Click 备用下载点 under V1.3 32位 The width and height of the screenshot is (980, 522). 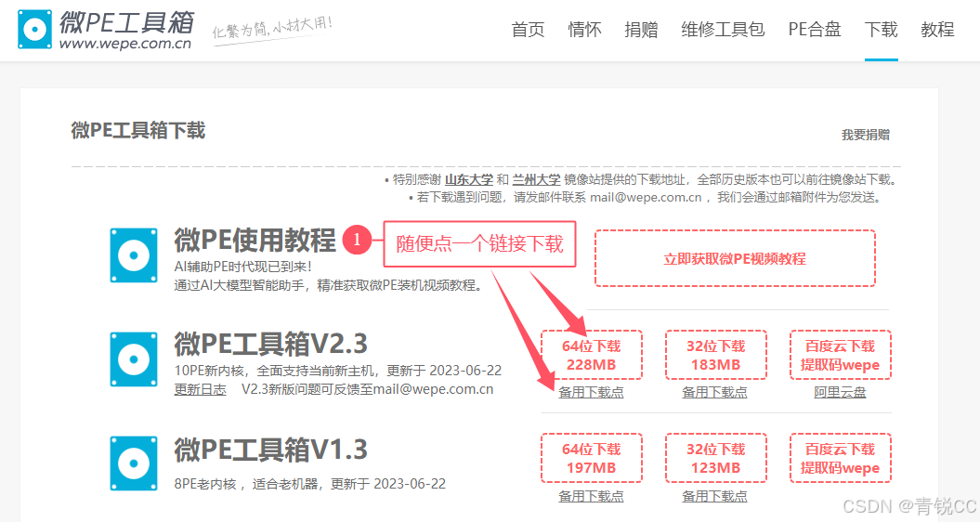pyautogui.click(x=715, y=496)
